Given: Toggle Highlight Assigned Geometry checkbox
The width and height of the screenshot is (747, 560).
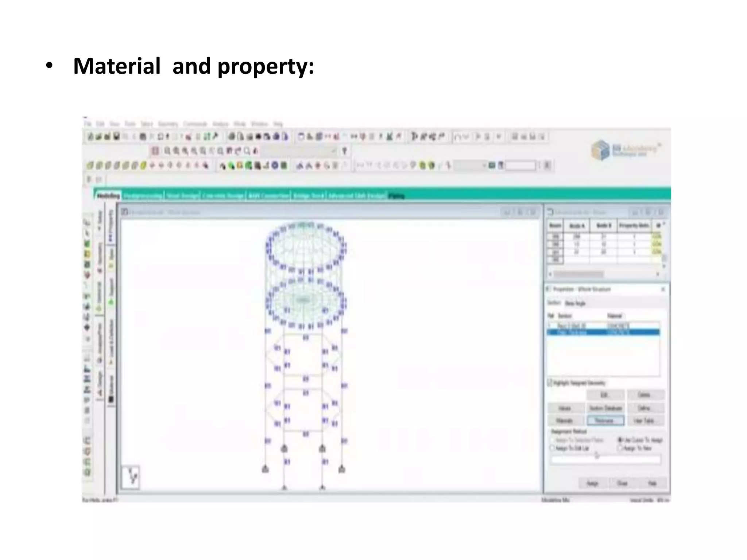Looking at the screenshot, I should (x=550, y=383).
